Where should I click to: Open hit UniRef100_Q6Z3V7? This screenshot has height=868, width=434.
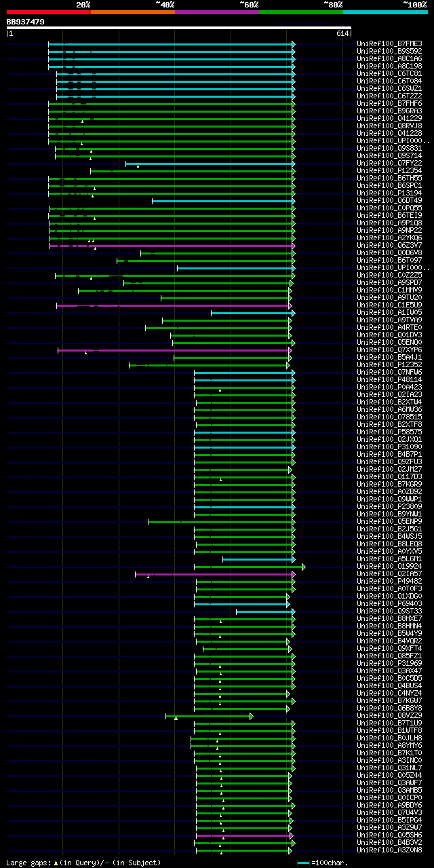(389, 246)
